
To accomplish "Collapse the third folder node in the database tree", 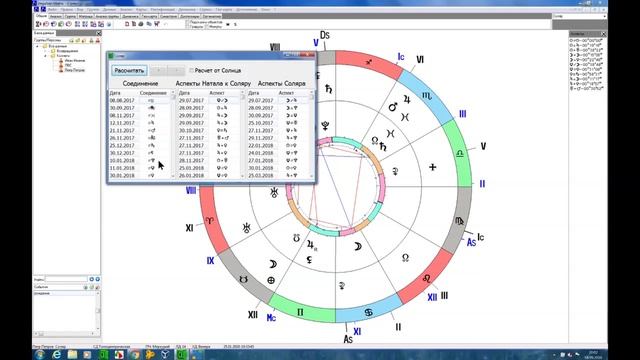I will [45, 56].
